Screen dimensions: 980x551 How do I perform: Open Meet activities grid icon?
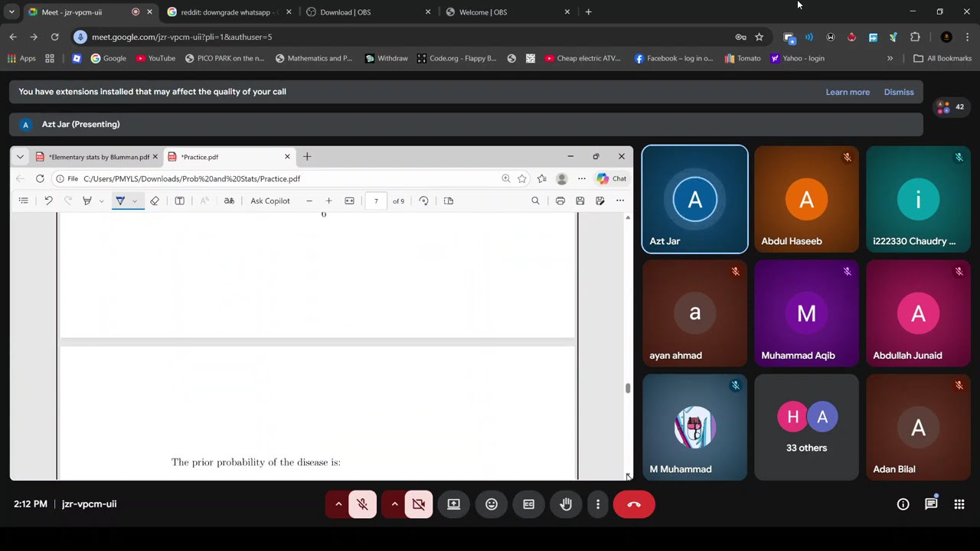coord(959,504)
